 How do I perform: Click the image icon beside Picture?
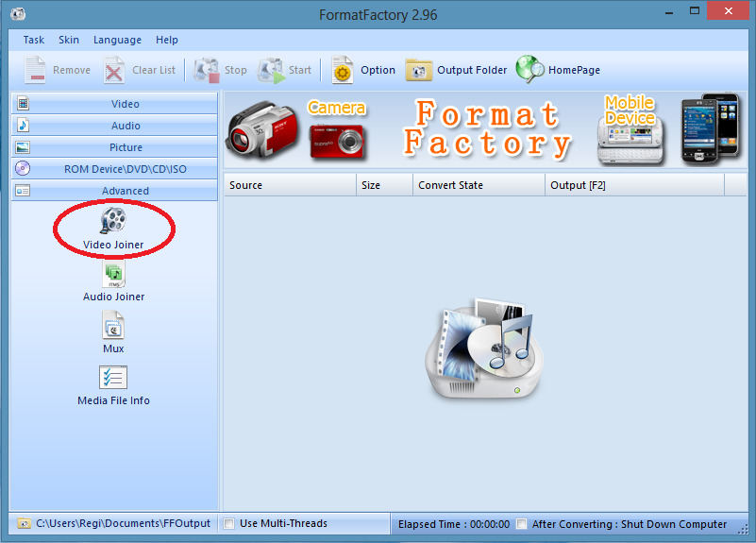pos(23,147)
